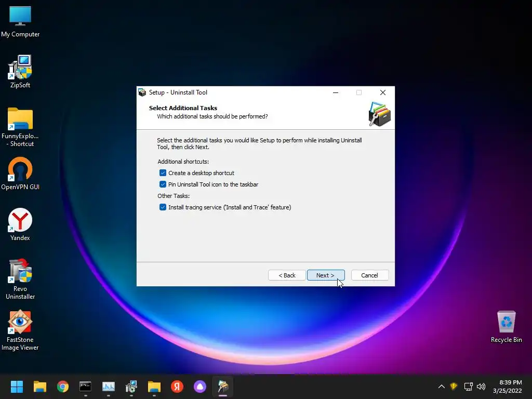This screenshot has width=532, height=399.
Task: Open ZipSoft installer taskbar icon
Action: [131, 387]
